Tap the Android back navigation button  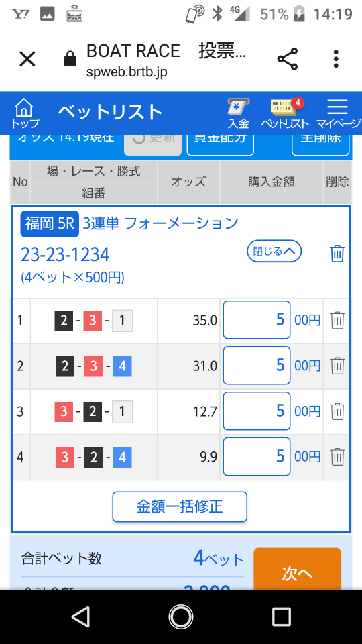tap(81, 616)
